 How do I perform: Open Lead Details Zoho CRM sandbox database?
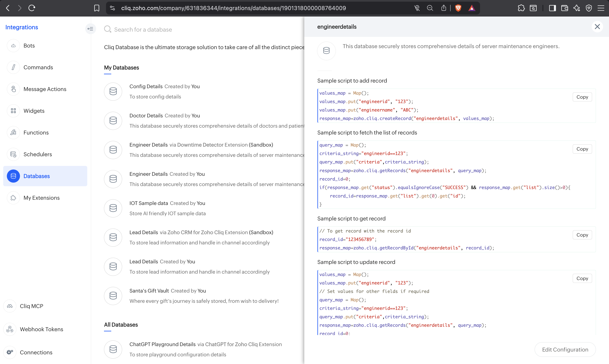204,237
